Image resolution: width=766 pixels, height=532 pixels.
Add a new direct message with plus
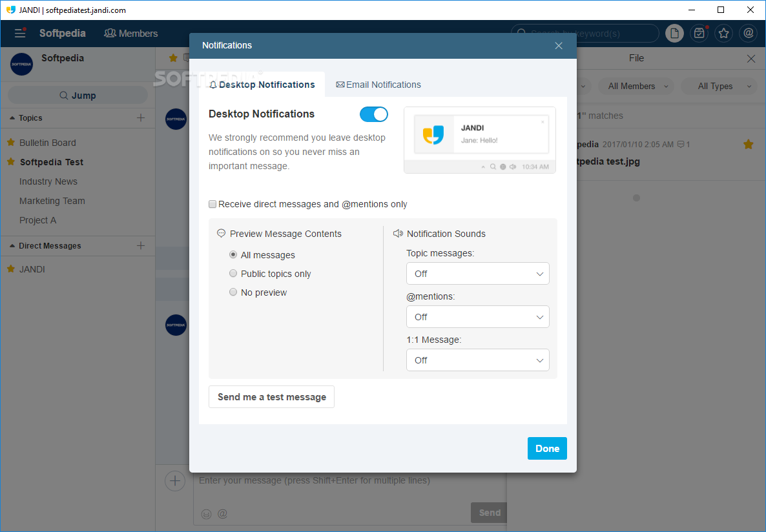[x=141, y=246]
